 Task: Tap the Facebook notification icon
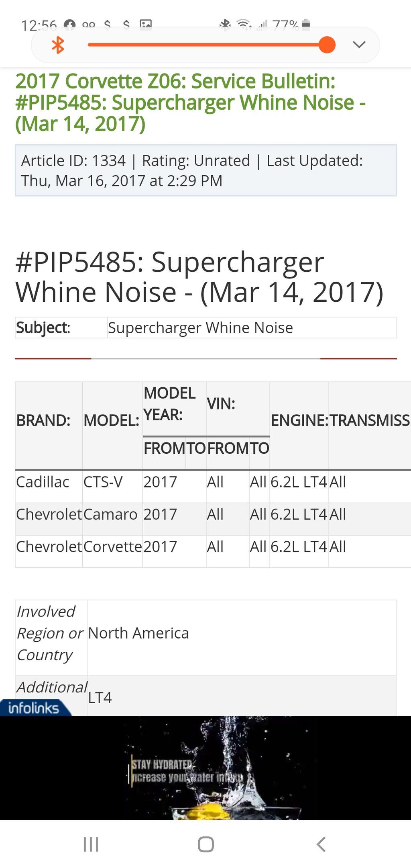(x=69, y=25)
